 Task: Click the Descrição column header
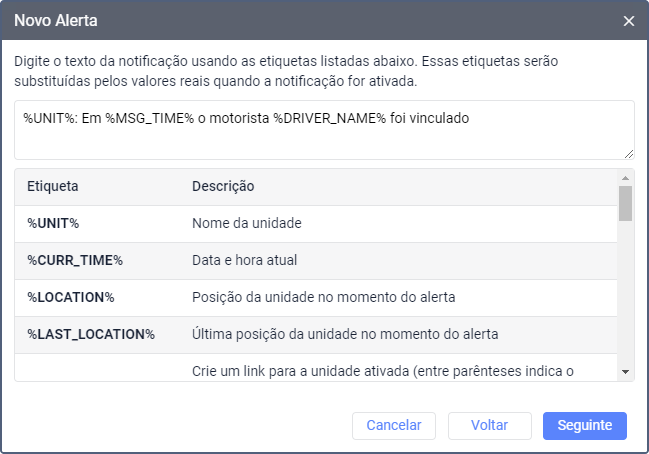(x=223, y=186)
